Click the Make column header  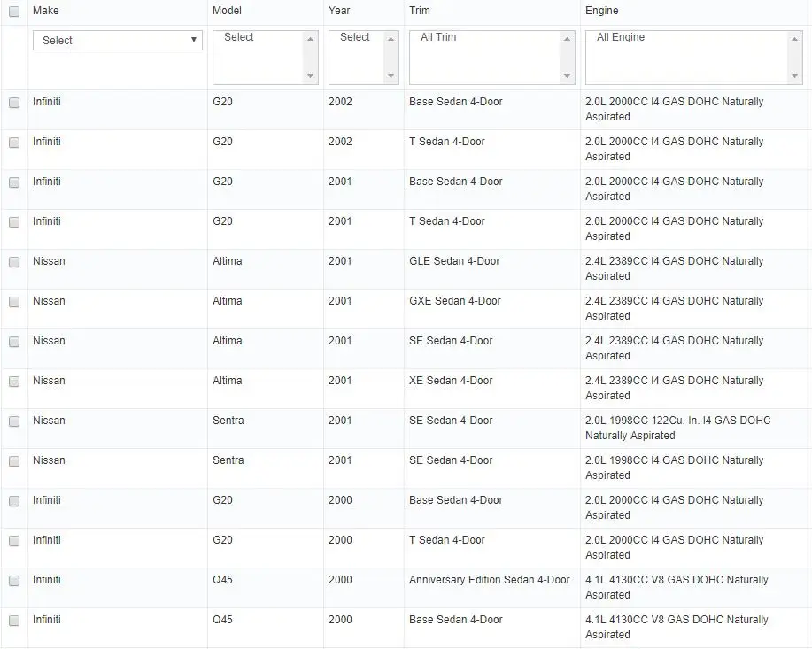click(45, 11)
